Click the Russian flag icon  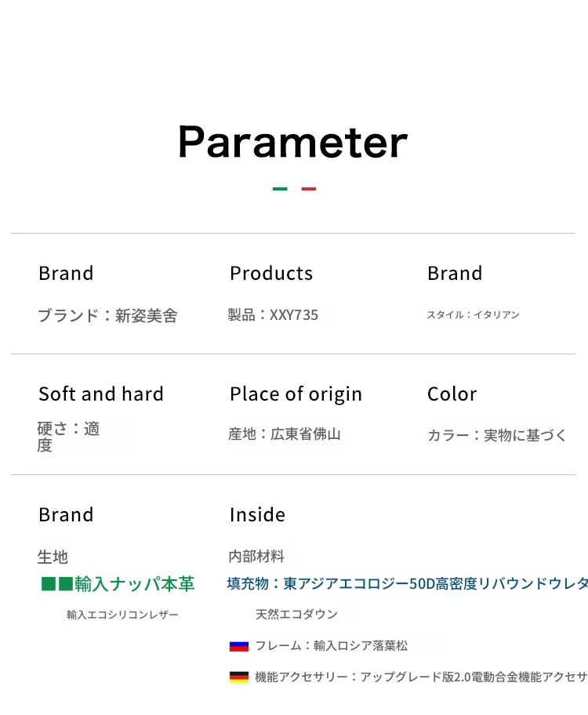(238, 646)
